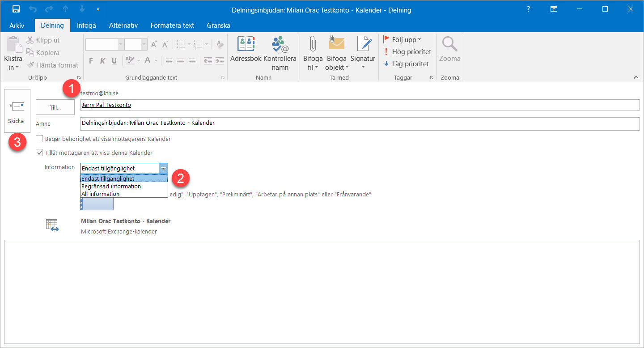Uncheck Tillåt mottagaren att visa denna Kalender

click(40, 153)
